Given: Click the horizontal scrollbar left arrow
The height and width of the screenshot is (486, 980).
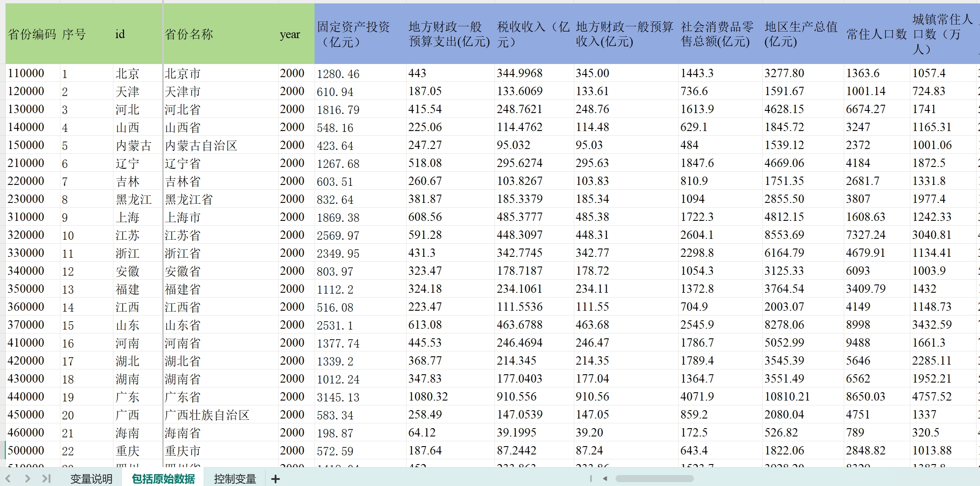Looking at the screenshot, I should pos(605,479).
